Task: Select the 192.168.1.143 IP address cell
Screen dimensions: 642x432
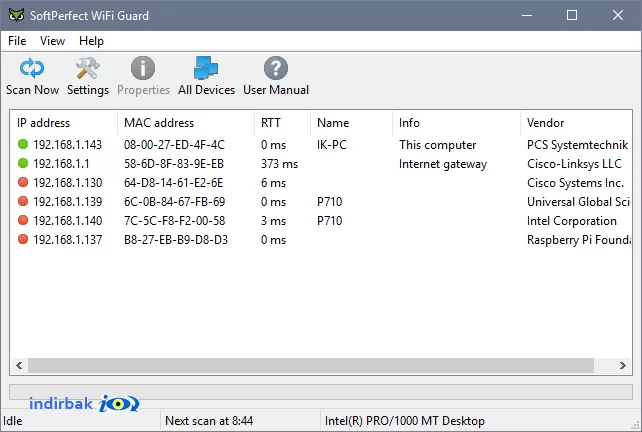Action: [68, 145]
